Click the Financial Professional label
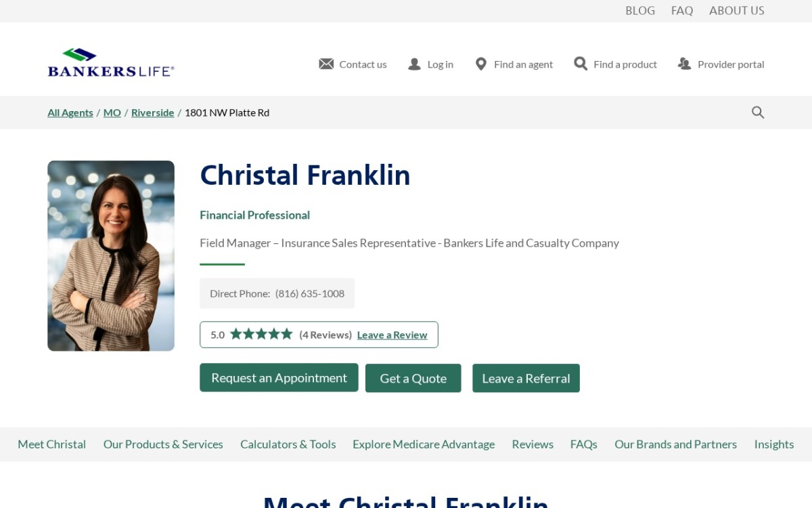The height and width of the screenshot is (508, 812). point(255,215)
